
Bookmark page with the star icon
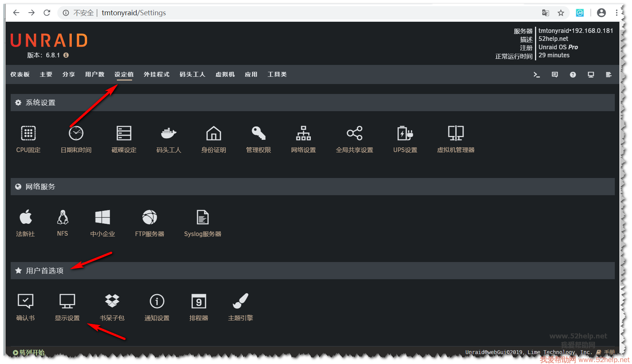click(x=561, y=13)
